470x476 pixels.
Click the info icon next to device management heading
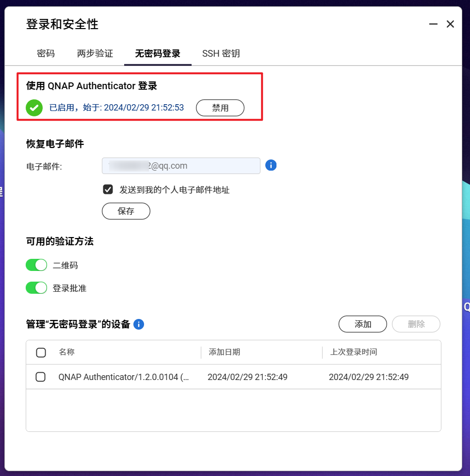[x=139, y=324]
